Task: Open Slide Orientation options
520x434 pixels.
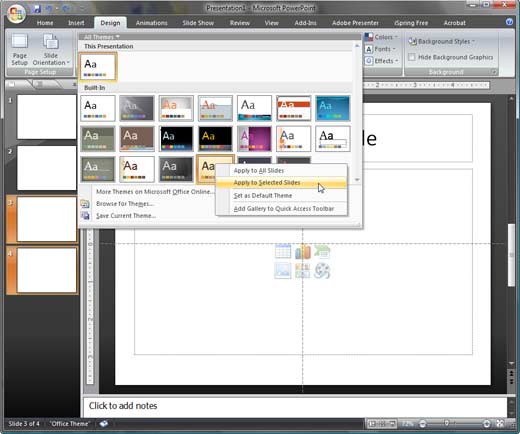Action: coord(51,50)
